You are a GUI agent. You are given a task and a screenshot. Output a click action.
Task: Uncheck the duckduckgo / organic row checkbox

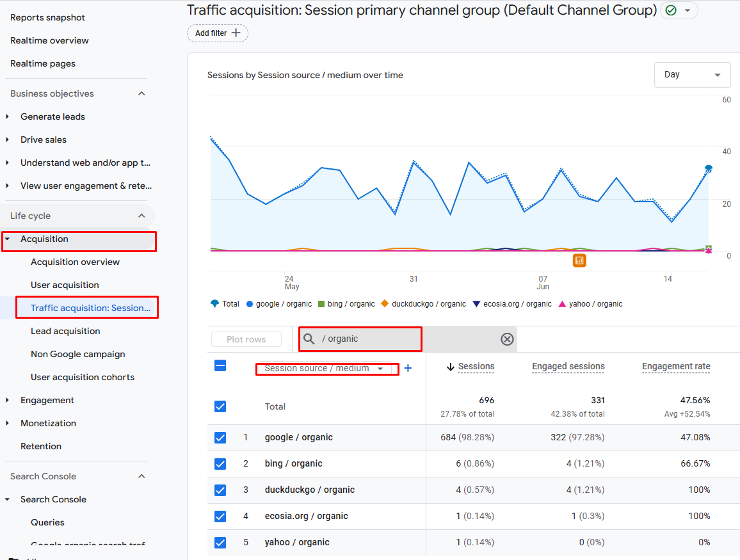pos(220,490)
